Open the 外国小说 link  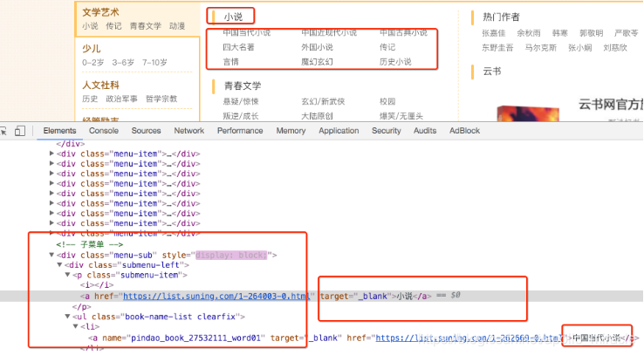click(x=317, y=47)
